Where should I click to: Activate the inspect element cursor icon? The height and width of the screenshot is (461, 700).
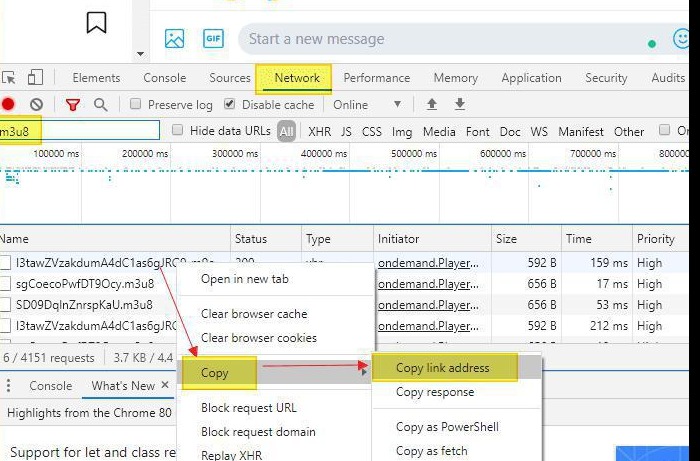[x=8, y=78]
